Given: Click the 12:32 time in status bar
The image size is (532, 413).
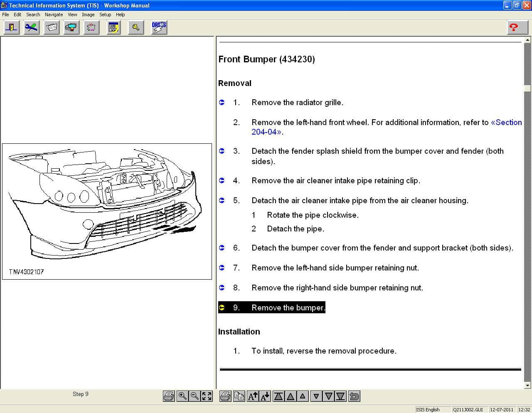Looking at the screenshot, I should tap(524, 410).
